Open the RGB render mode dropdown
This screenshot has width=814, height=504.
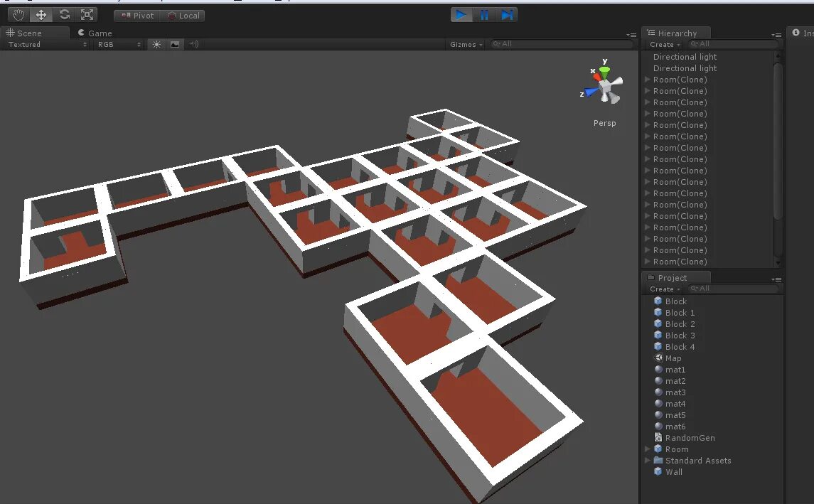point(119,45)
